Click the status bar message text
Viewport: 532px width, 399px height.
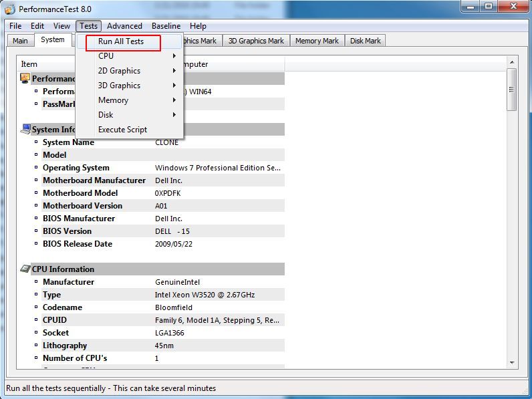[111, 388]
